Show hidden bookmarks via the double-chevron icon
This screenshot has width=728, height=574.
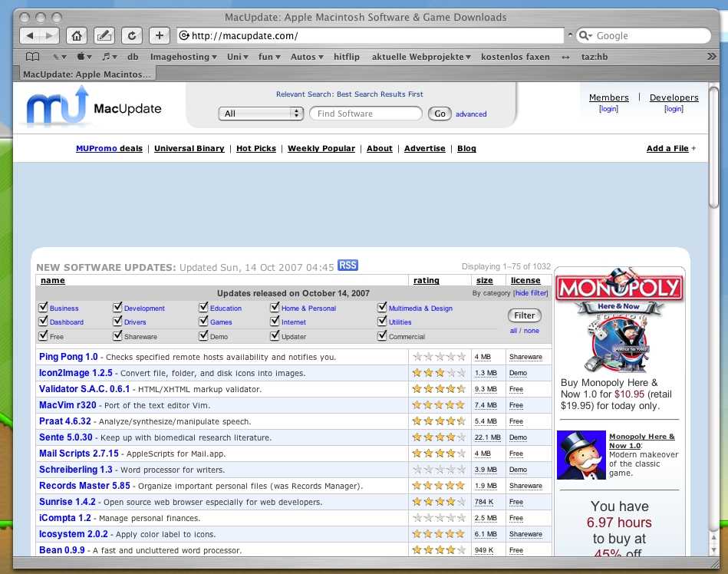[711, 57]
